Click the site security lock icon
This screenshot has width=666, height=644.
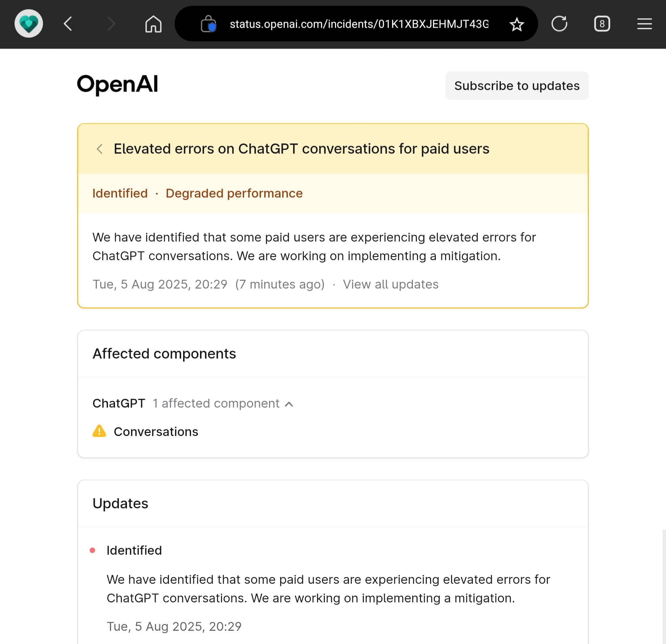coord(208,24)
